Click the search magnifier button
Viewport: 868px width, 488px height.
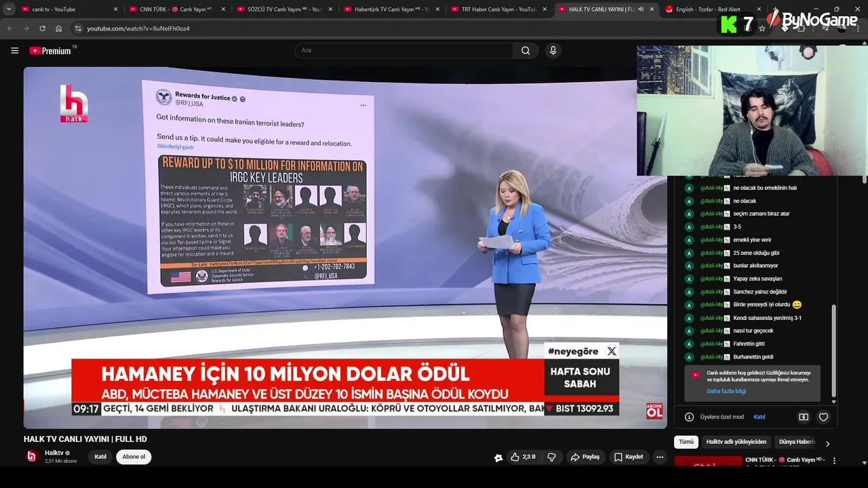coord(526,50)
